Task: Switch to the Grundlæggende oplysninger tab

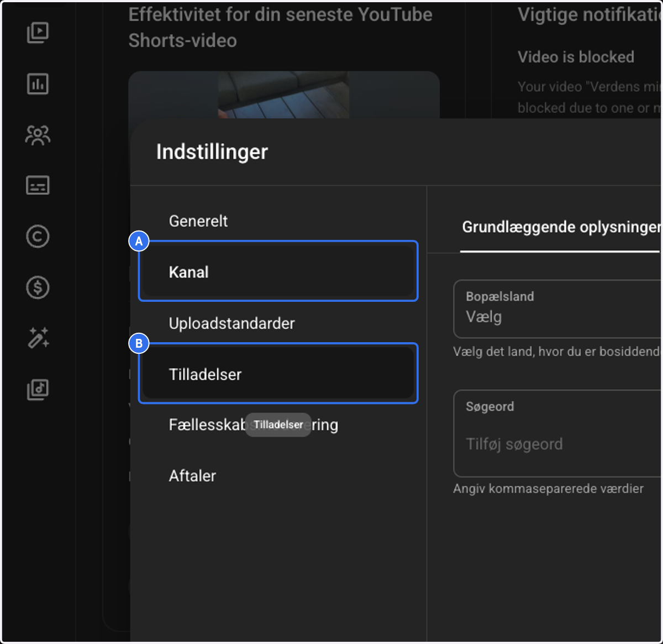Action: (x=561, y=227)
